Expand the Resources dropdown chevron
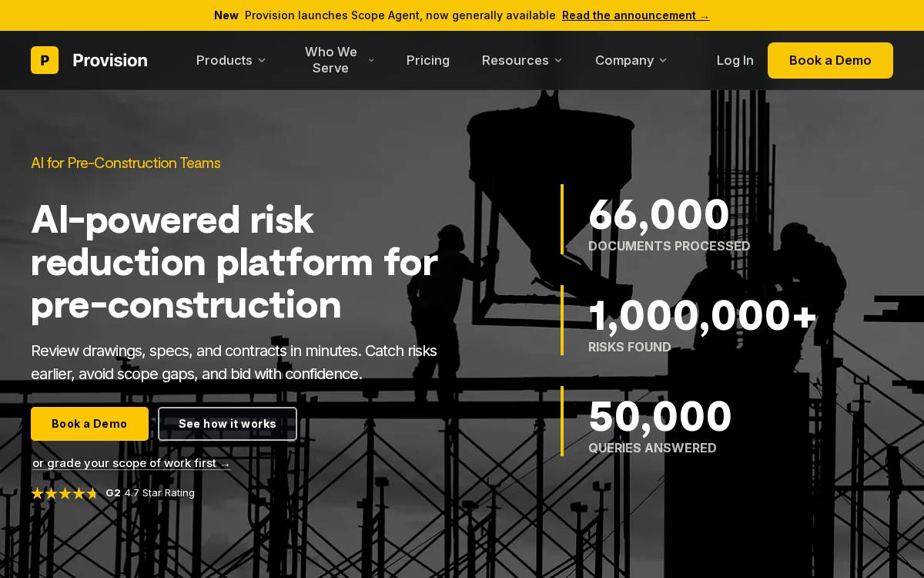 pos(558,60)
